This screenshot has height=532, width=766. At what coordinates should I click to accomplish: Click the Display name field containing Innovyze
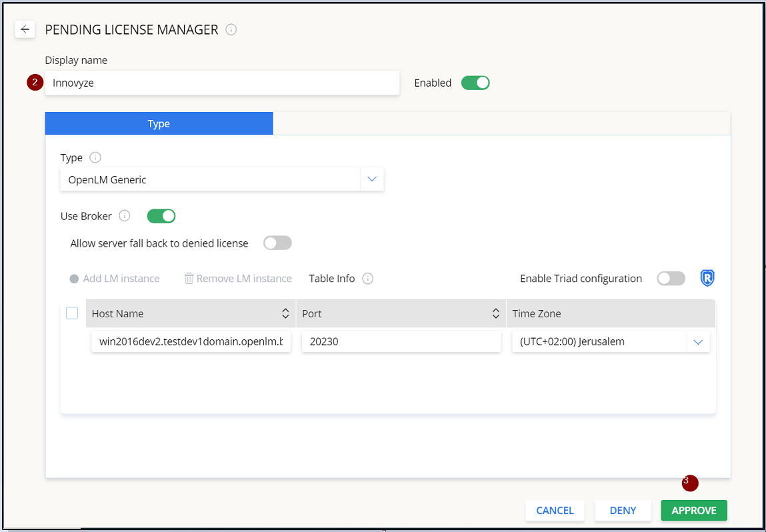point(222,83)
